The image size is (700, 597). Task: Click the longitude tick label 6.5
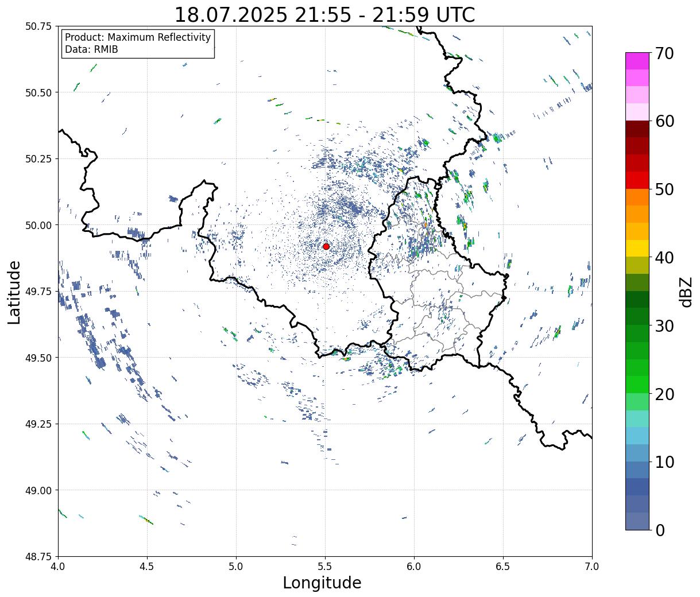[x=503, y=567]
